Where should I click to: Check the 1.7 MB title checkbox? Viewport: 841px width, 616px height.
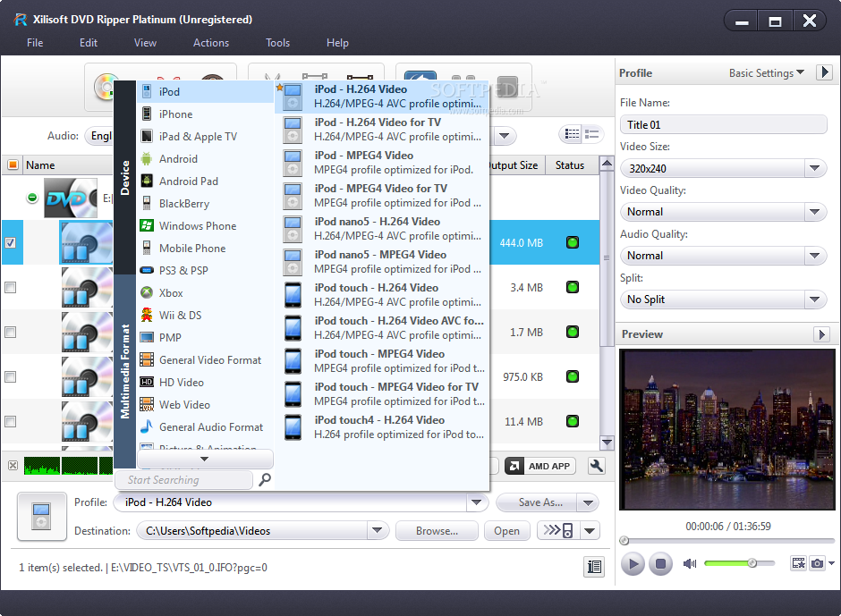[x=10, y=332]
